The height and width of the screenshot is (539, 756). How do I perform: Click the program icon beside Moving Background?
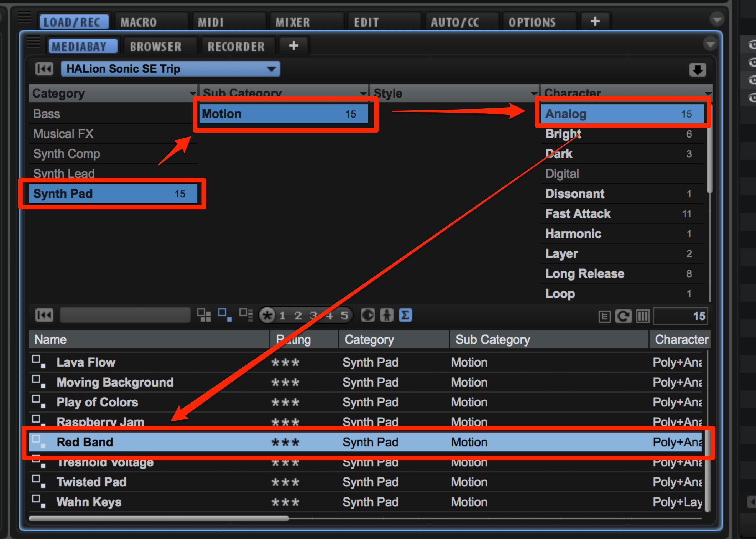[x=39, y=382]
